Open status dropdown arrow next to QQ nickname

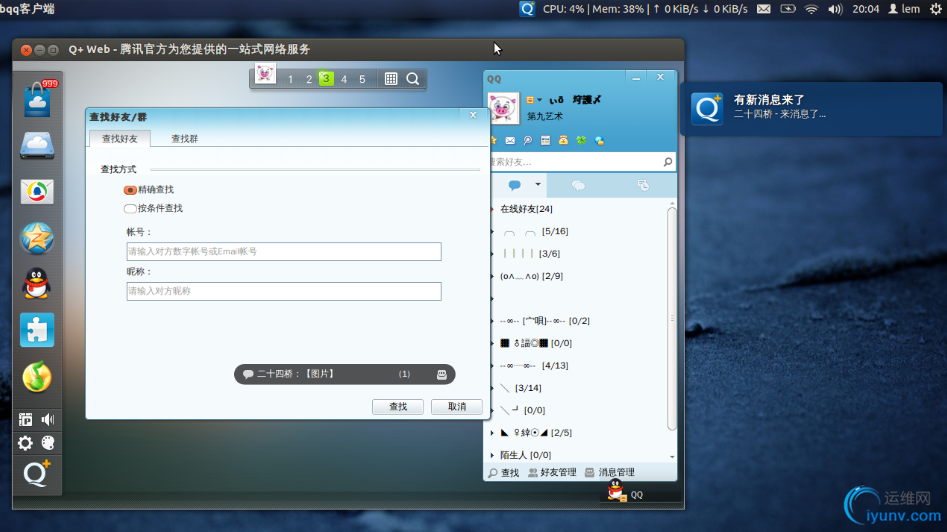click(x=539, y=100)
